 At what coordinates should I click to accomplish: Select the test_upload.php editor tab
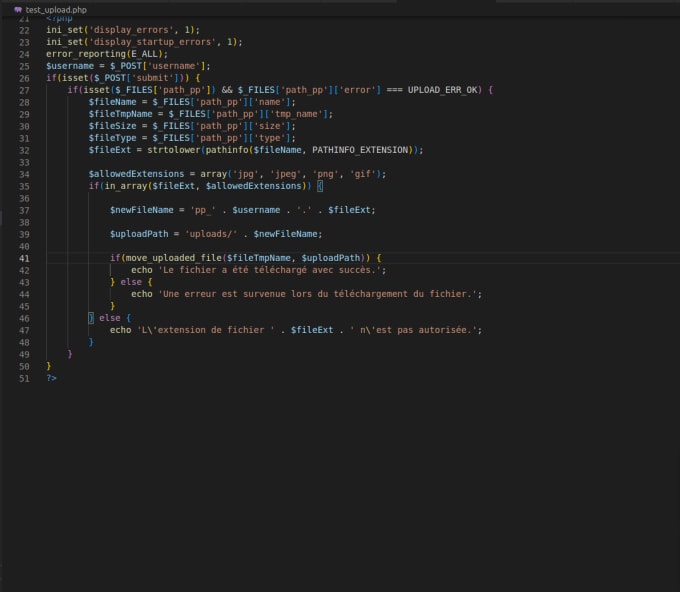(x=50, y=10)
